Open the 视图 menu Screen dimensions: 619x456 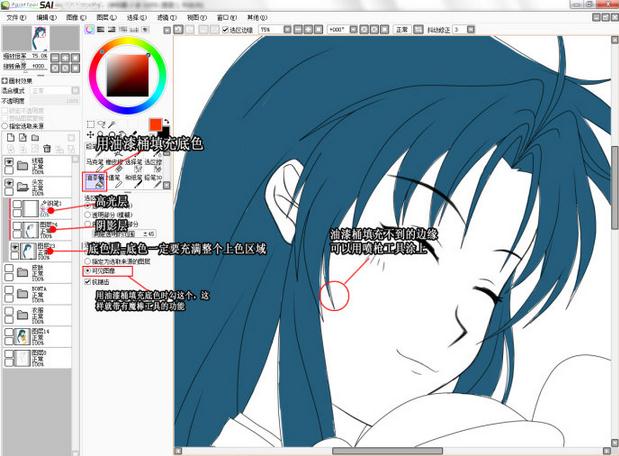(197, 17)
